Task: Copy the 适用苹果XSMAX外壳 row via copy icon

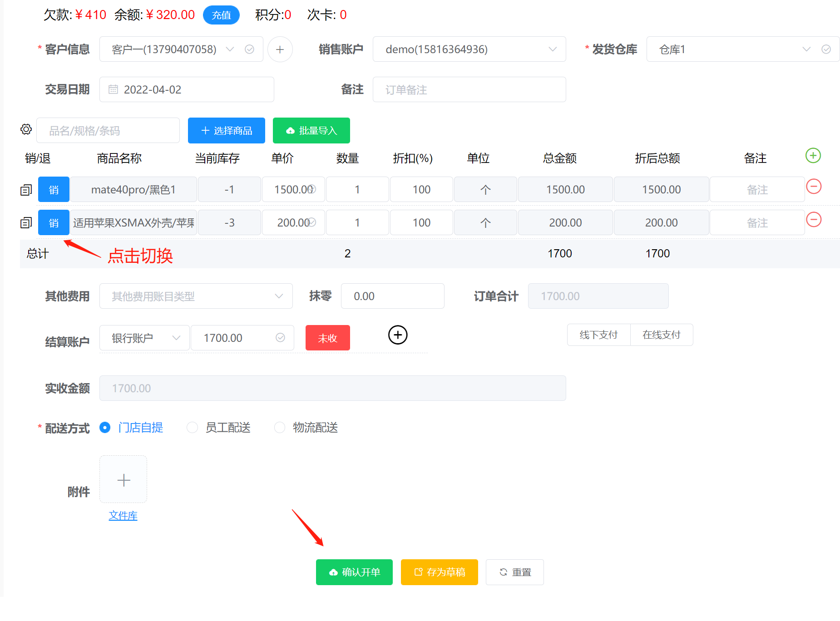Action: pos(26,223)
